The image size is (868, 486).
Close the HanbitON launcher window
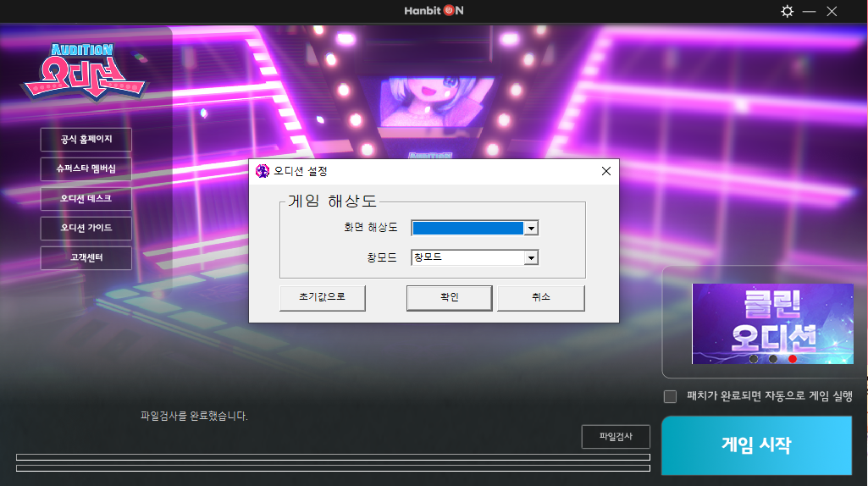point(832,11)
